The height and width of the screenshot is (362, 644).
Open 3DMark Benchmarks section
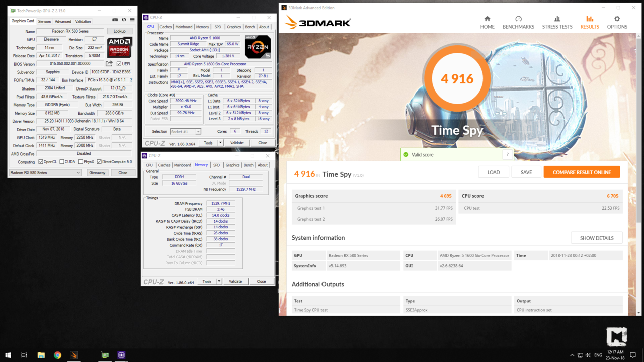point(518,22)
